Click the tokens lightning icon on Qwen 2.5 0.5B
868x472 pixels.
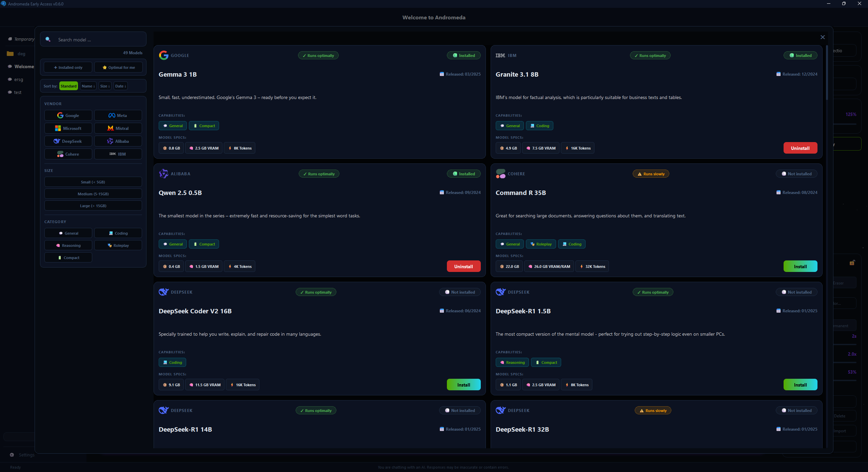pos(230,267)
